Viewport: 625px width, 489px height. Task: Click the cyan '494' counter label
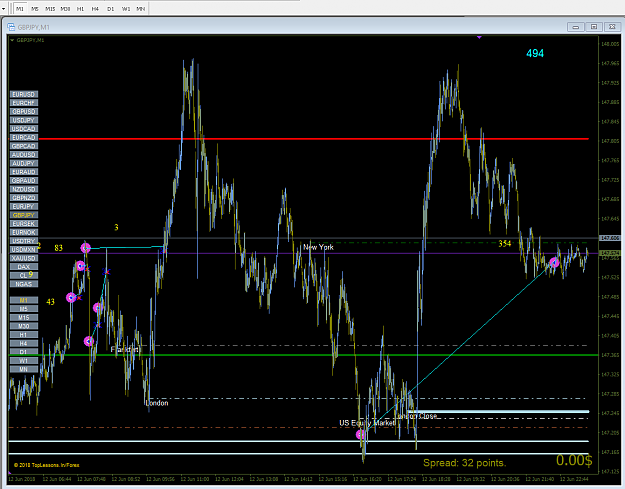click(x=535, y=53)
